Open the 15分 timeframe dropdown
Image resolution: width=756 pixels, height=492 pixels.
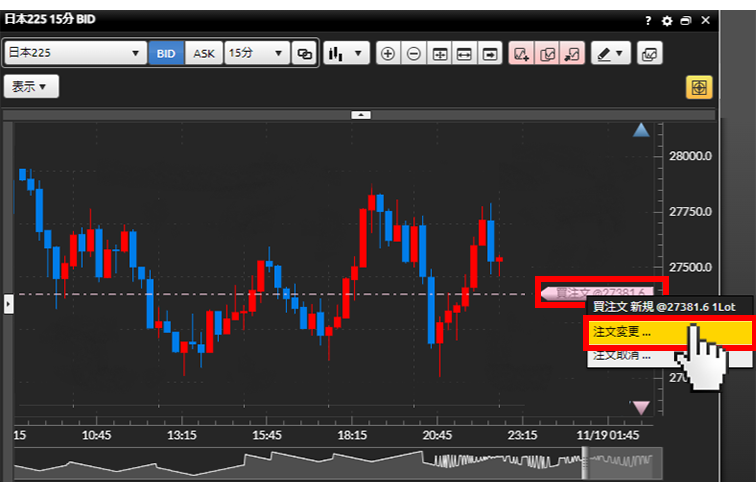click(x=256, y=53)
